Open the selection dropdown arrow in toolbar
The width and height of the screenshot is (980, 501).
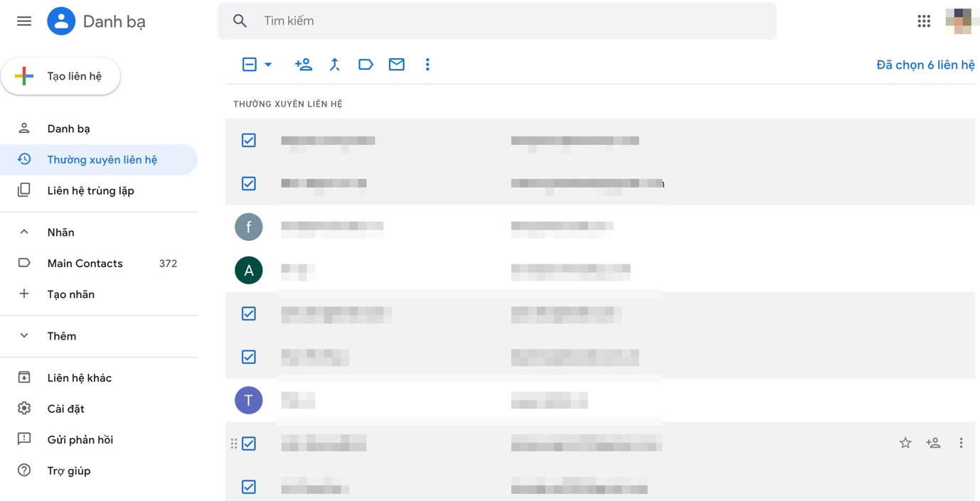click(268, 65)
